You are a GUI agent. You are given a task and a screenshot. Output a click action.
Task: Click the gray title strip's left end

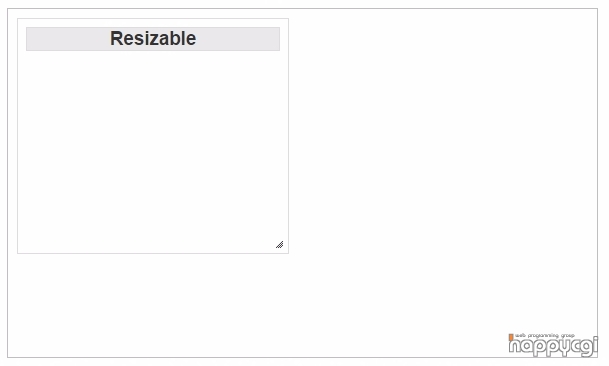click(33, 39)
